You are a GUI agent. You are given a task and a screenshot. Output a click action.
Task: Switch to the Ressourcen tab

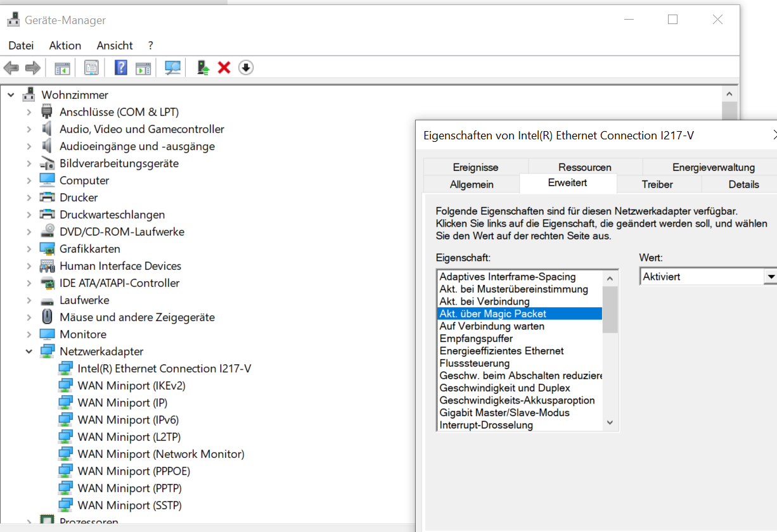pos(585,167)
